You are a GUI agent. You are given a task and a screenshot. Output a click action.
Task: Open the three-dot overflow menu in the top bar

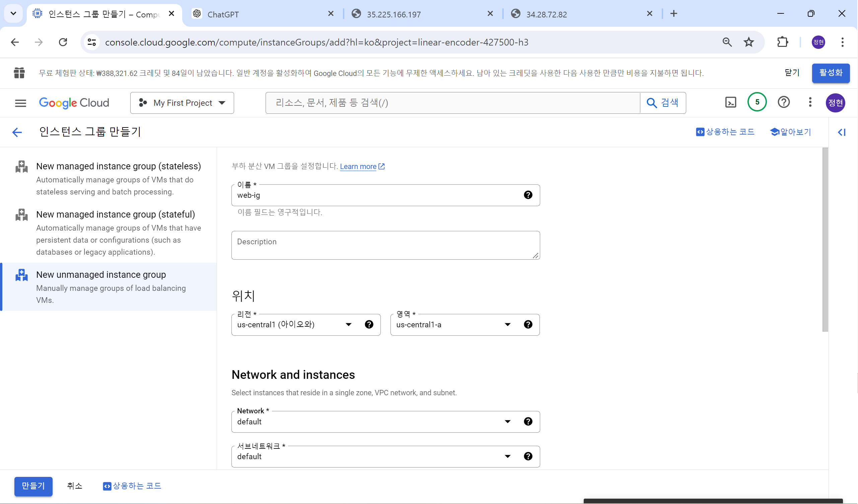pos(810,102)
